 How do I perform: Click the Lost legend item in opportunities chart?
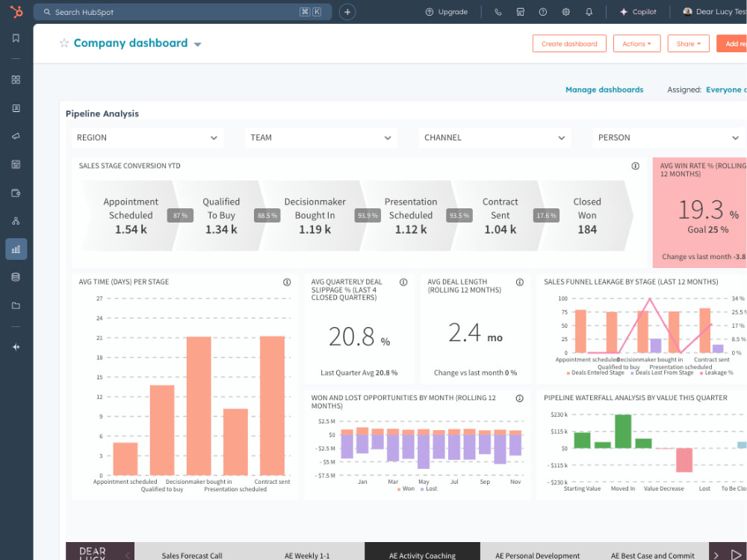point(429,489)
